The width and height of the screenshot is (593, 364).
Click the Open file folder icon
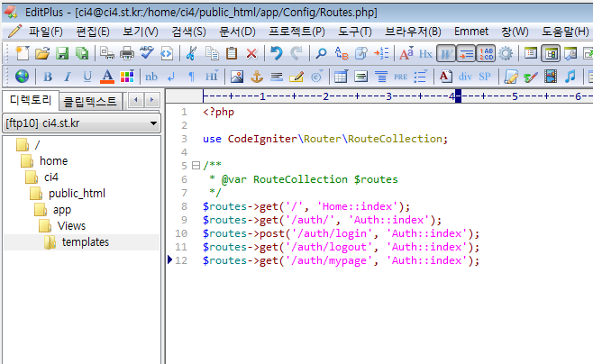coord(42,53)
